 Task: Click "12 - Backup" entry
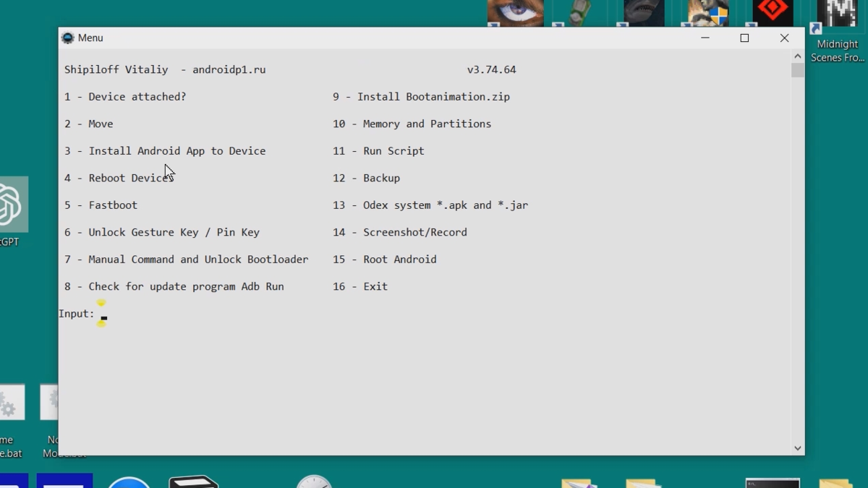coord(367,178)
